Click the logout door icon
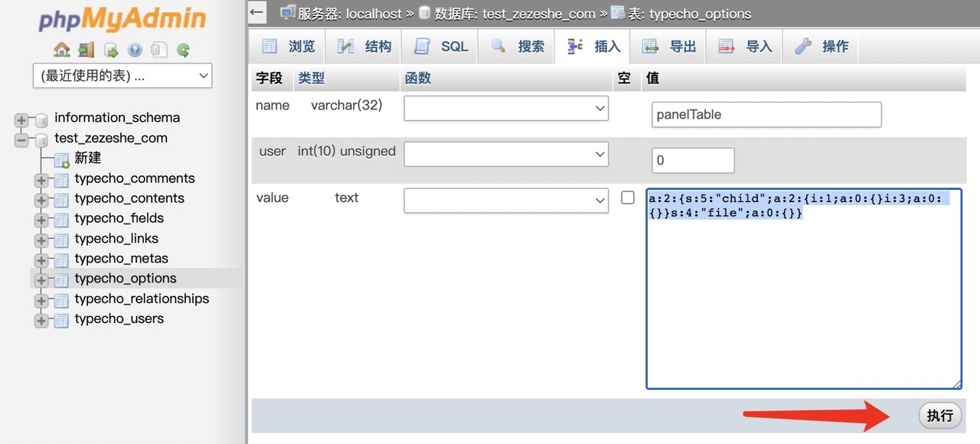Image resolution: width=980 pixels, height=444 pixels. (86, 50)
